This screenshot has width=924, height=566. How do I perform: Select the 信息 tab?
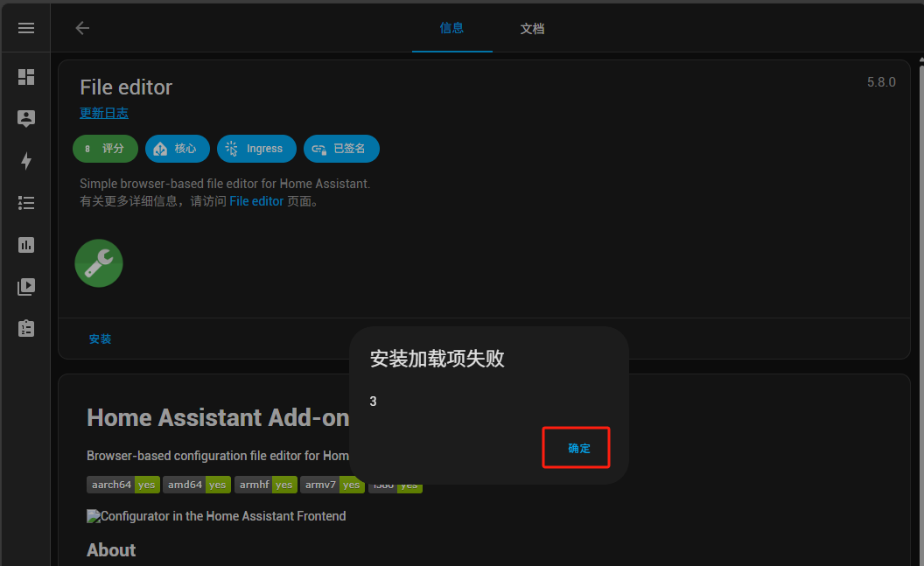click(x=451, y=28)
